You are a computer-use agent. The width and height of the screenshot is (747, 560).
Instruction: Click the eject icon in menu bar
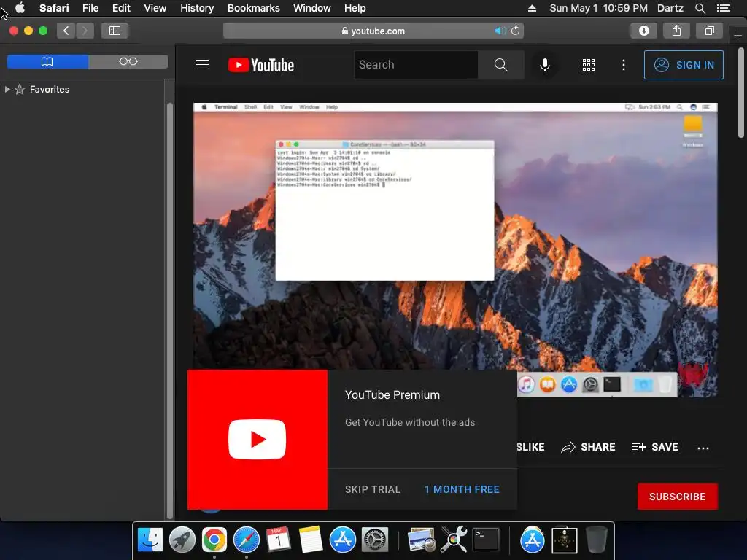coord(532,8)
